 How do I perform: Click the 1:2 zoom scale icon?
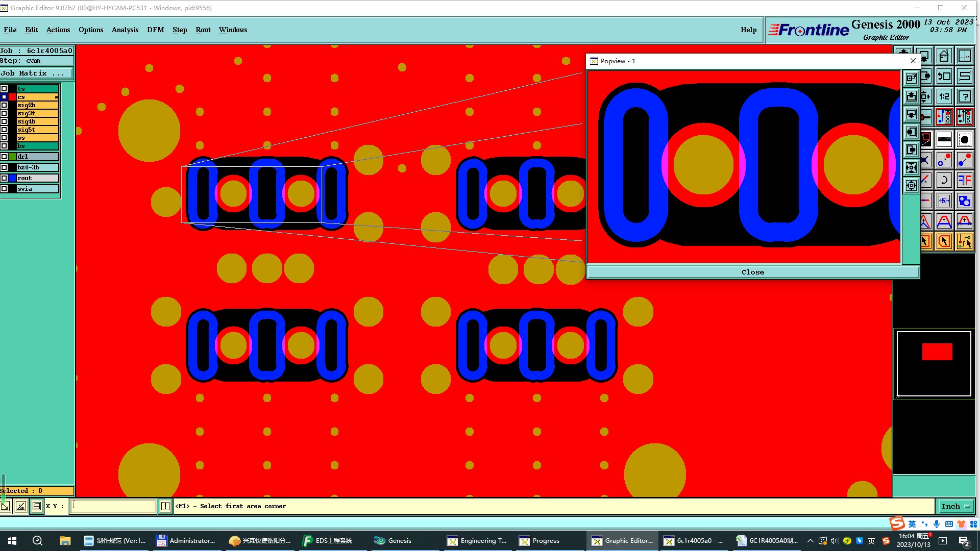coord(944,96)
